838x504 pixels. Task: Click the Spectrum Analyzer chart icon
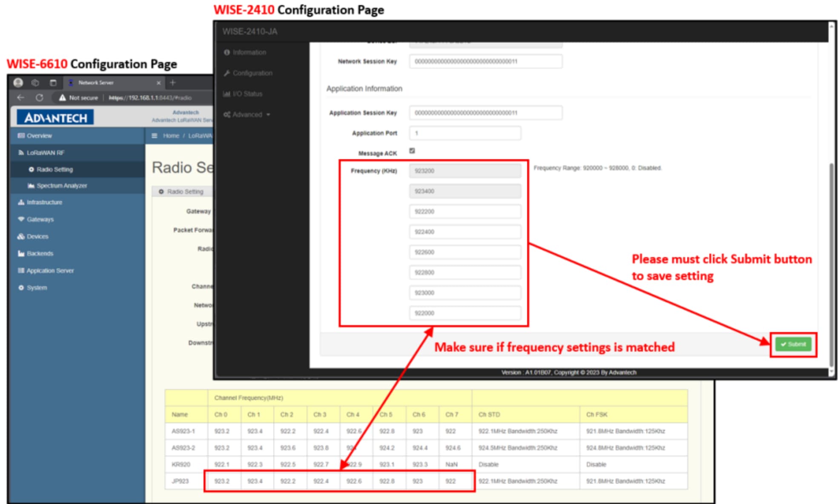[31, 186]
